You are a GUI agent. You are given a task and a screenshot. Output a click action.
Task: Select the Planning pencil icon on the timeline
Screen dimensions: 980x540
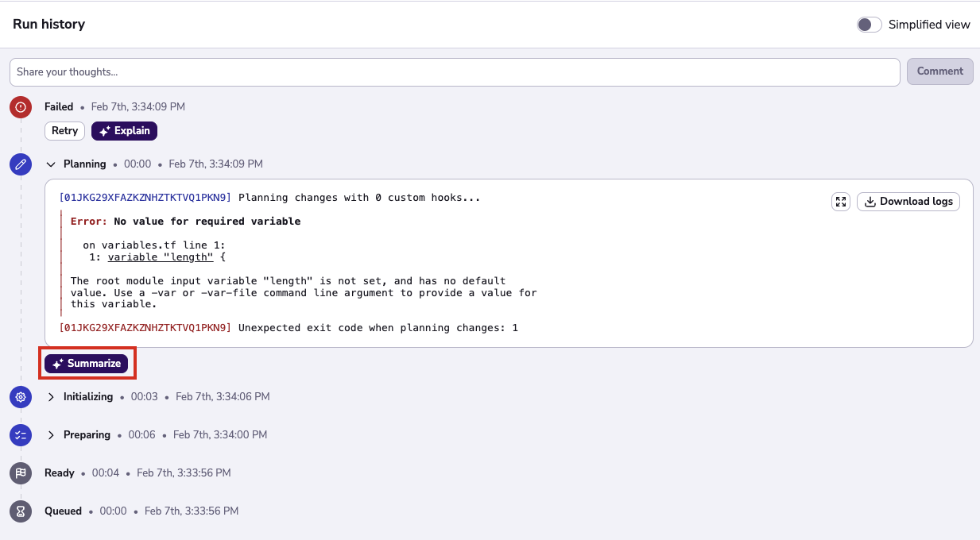tap(21, 164)
